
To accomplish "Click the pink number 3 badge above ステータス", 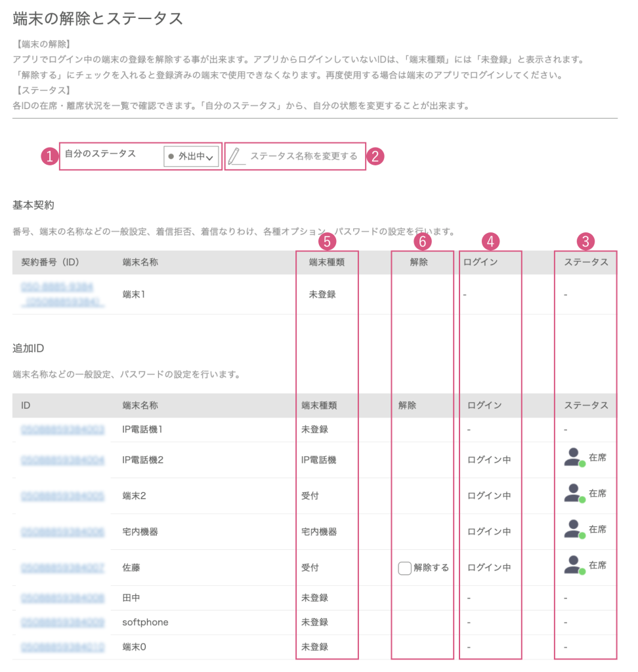I will tap(585, 241).
